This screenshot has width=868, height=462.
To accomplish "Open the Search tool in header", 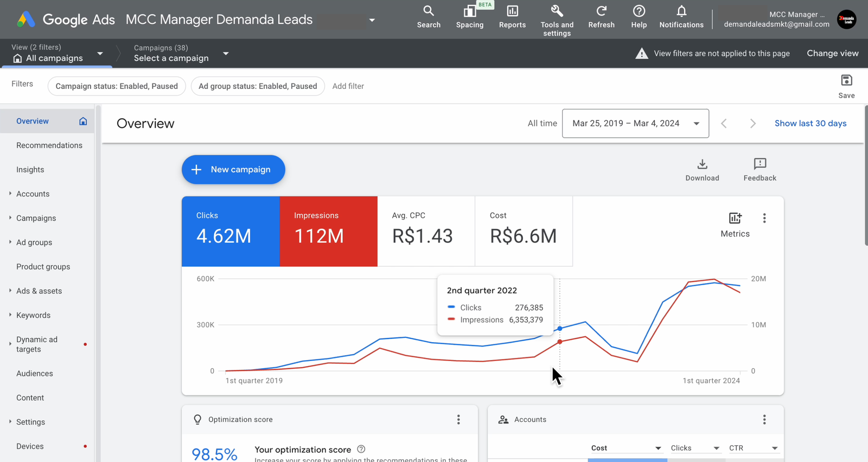I will pyautogui.click(x=429, y=17).
